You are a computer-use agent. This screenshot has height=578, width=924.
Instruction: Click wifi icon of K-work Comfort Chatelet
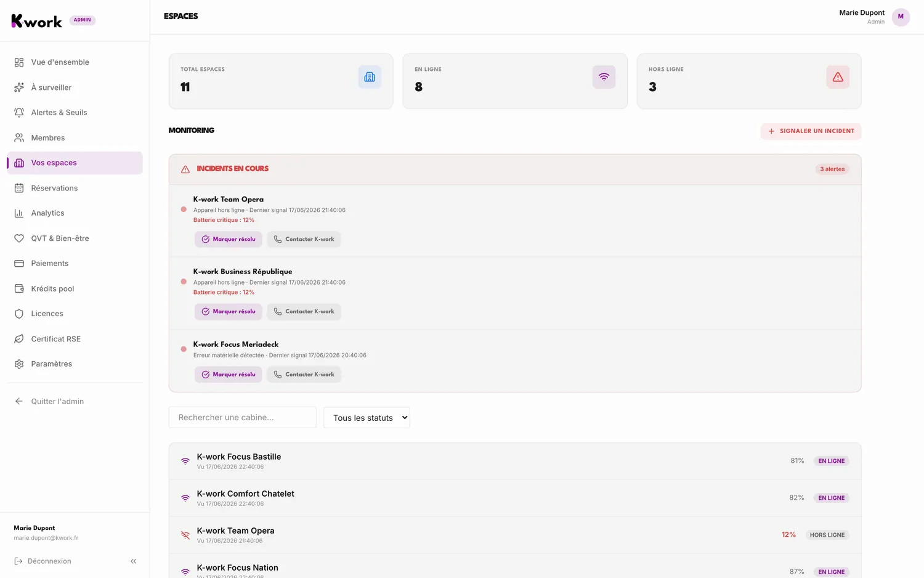pyautogui.click(x=185, y=498)
